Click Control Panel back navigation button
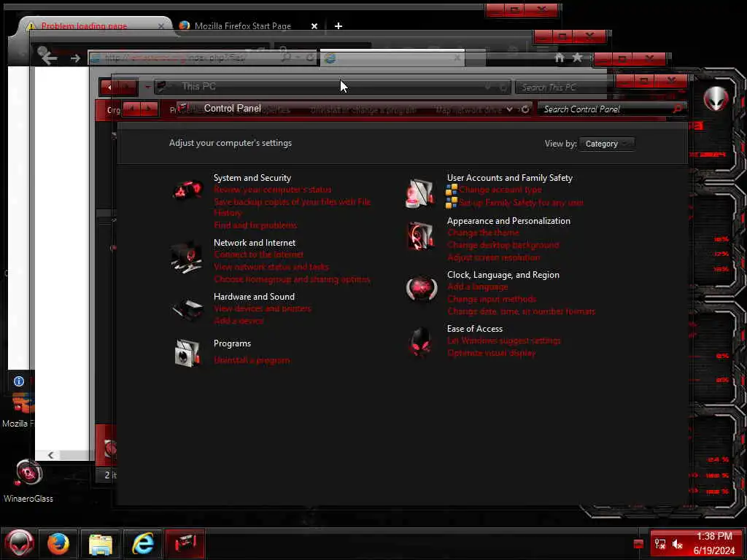Image resolution: width=747 pixels, height=560 pixels. (x=131, y=109)
